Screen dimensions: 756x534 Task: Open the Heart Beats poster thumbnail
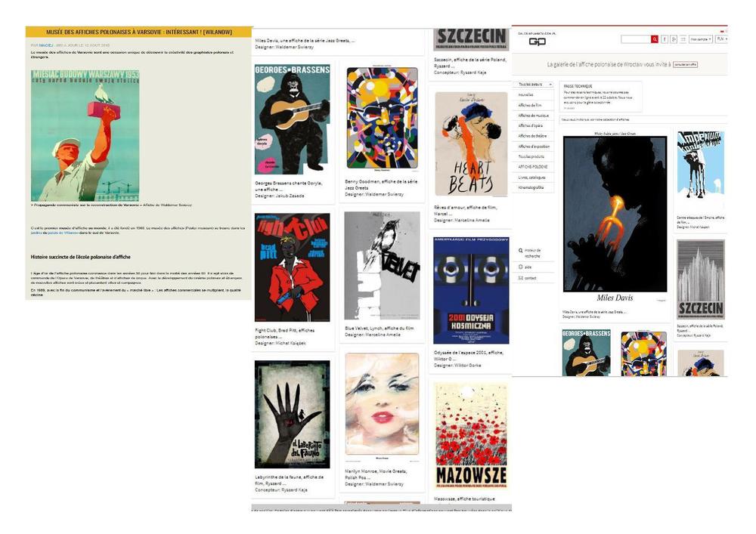[471, 144]
